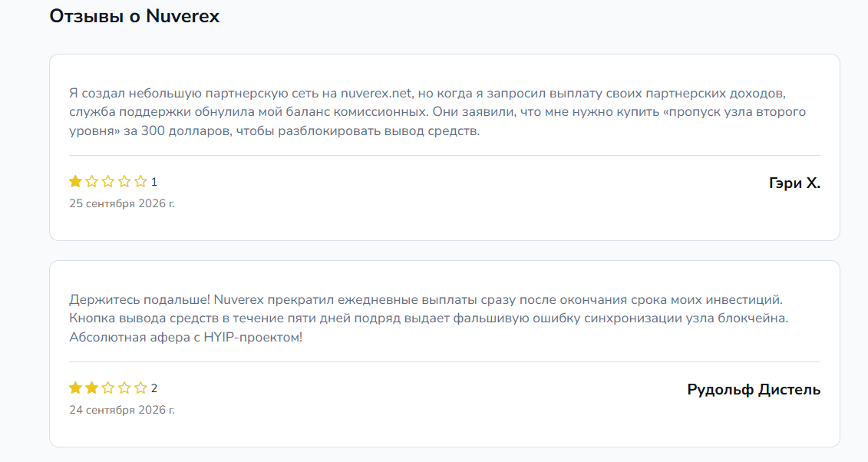The image size is (868, 462).
Task: Click reviewer name 'Рудольф Дистель'
Action: tap(754, 390)
